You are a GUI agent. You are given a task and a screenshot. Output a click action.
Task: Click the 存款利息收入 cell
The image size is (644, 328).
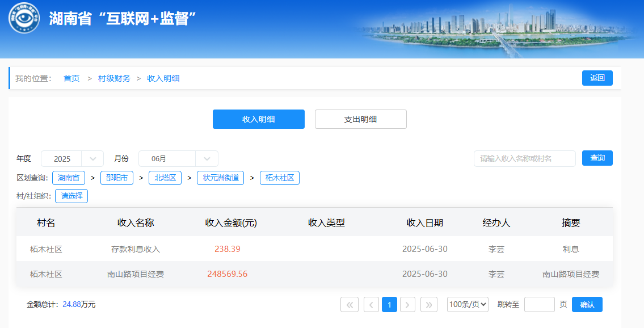(136, 249)
